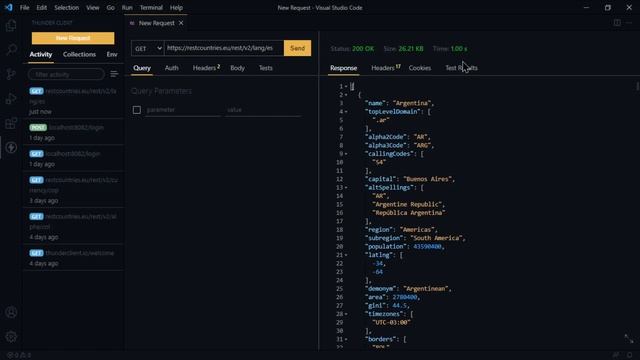This screenshot has width=640, height=360.
Task: Open the Terminal menu
Action: click(x=151, y=7)
